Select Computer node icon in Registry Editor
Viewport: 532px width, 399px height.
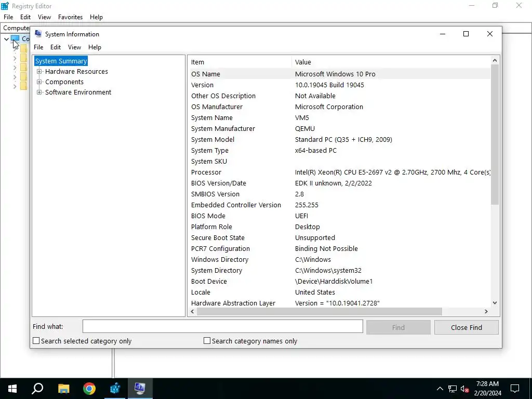coord(15,38)
